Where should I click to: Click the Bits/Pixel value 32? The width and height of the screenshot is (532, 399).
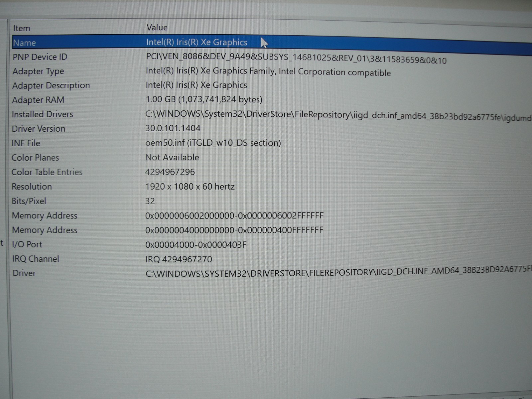150,201
